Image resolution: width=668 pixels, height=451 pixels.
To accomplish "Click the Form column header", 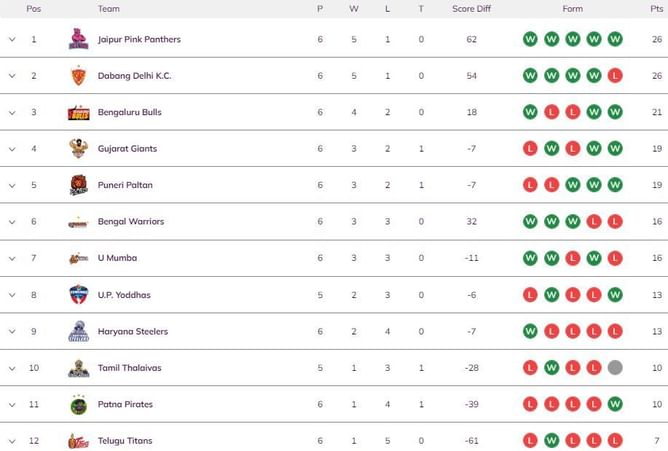I will click(x=572, y=9).
